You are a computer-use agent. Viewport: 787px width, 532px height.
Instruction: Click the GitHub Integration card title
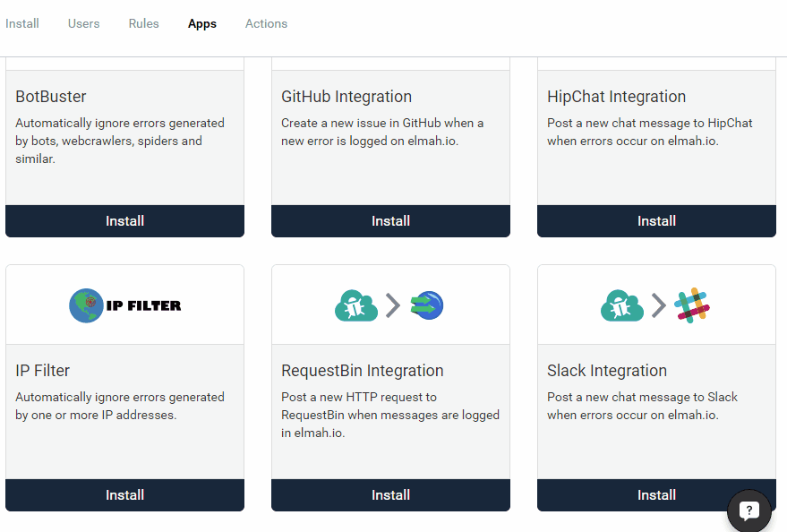tap(346, 96)
